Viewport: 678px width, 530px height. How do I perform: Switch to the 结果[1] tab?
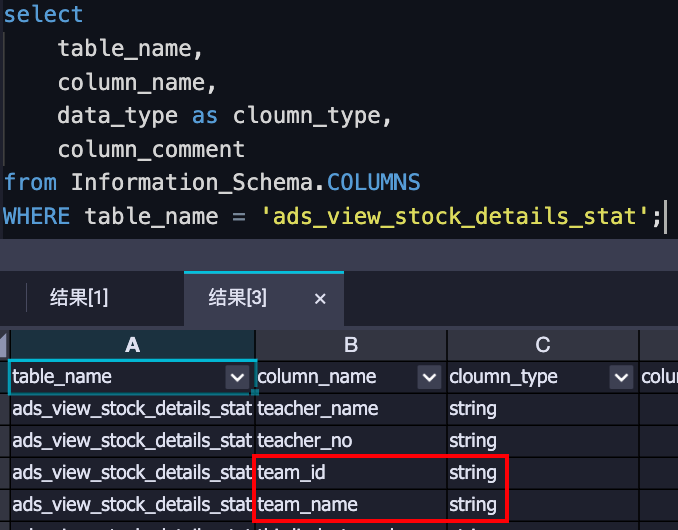pos(79,298)
